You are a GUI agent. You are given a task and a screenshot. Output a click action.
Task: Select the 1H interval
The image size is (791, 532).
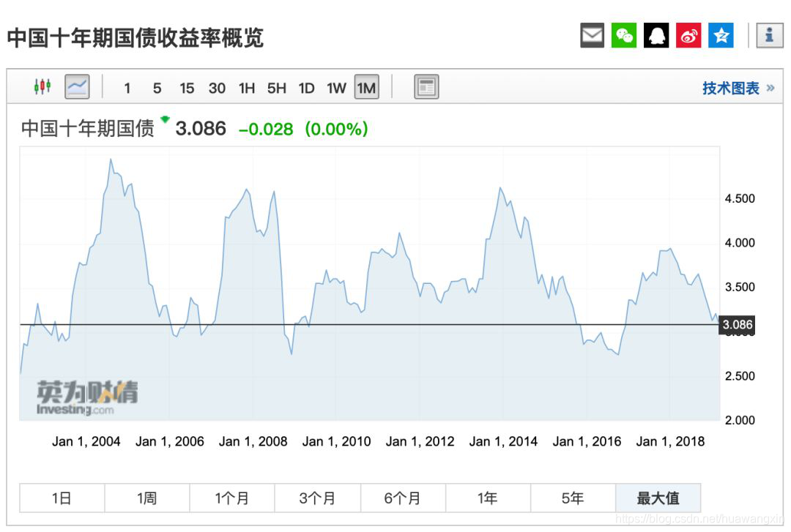click(247, 89)
